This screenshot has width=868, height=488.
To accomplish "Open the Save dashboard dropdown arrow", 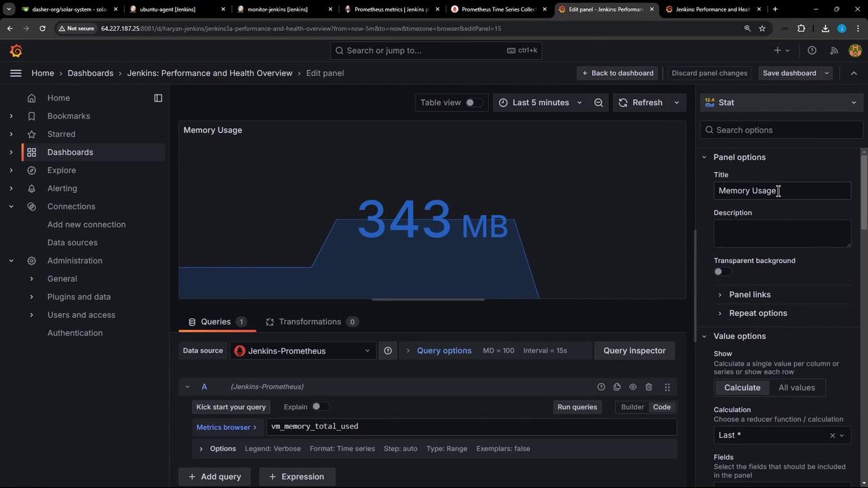I will point(827,73).
